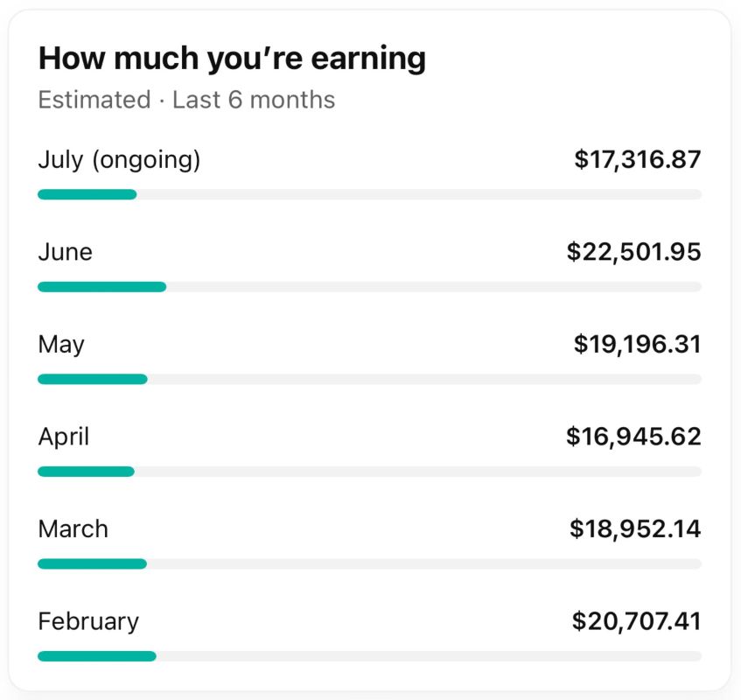The image size is (741, 700).
Task: Select the February month label
Action: (87, 621)
